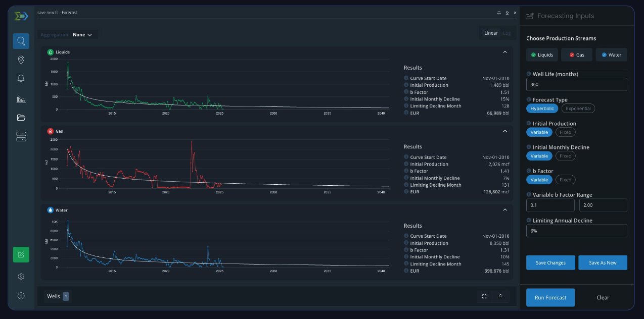644x319 pixels.
Task: Open the map location pin icon
Action: [x=21, y=60]
